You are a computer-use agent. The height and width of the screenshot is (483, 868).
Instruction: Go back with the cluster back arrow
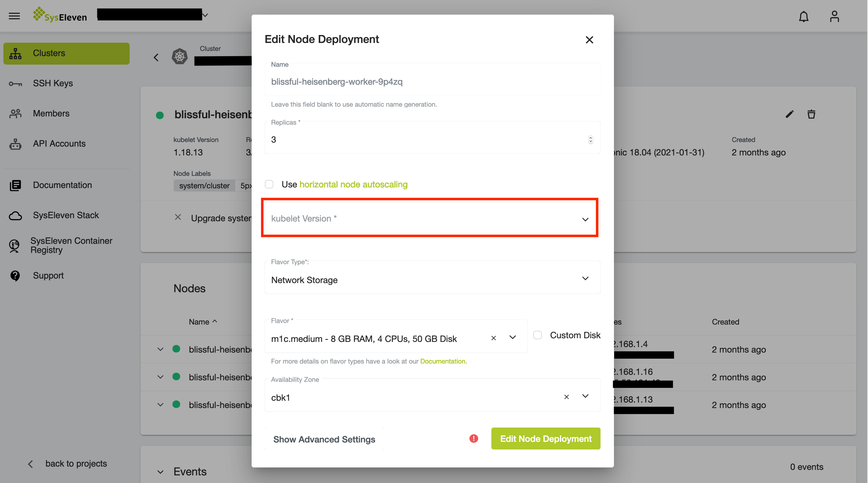pyautogui.click(x=156, y=57)
